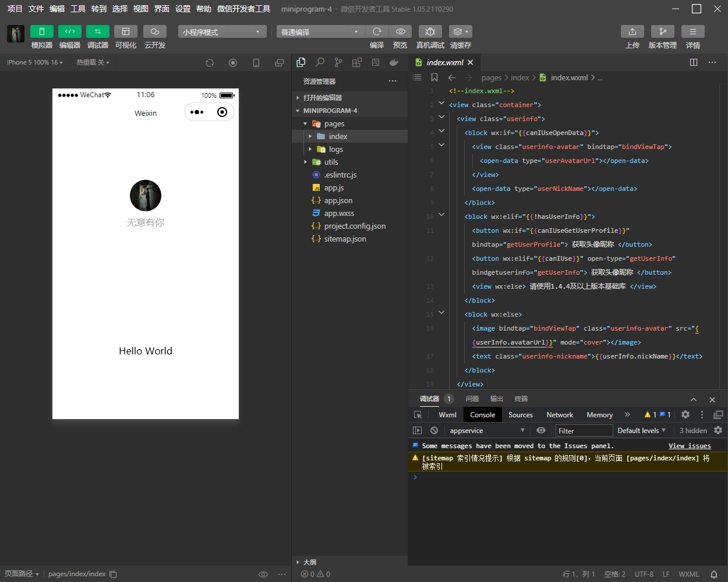Open the 帮助 menu
The height and width of the screenshot is (582, 728).
(204, 9)
